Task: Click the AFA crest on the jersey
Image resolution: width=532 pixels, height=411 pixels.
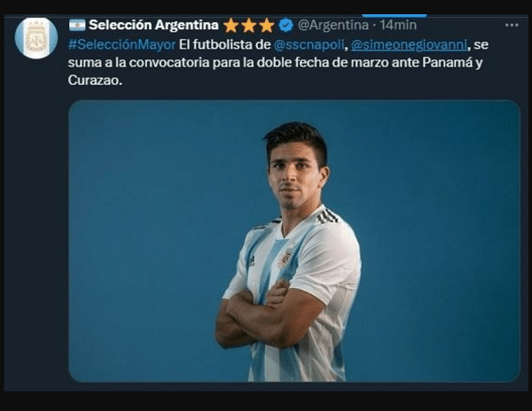Action: tap(286, 259)
